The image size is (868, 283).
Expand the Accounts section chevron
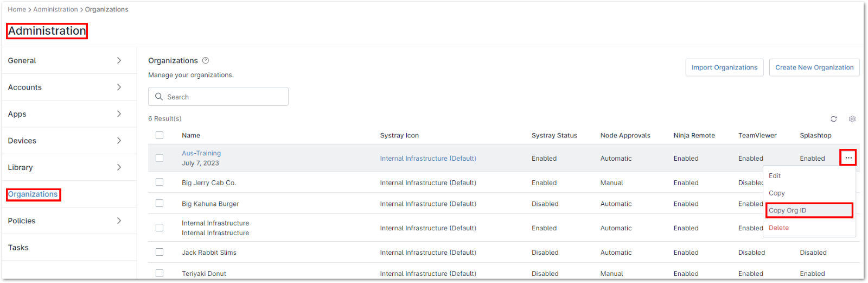tap(119, 87)
